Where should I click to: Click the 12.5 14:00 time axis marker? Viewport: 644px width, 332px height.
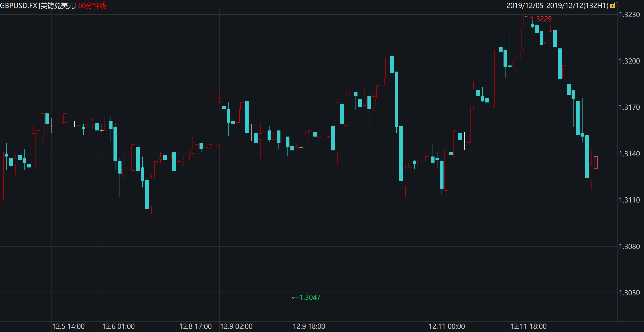point(68,326)
